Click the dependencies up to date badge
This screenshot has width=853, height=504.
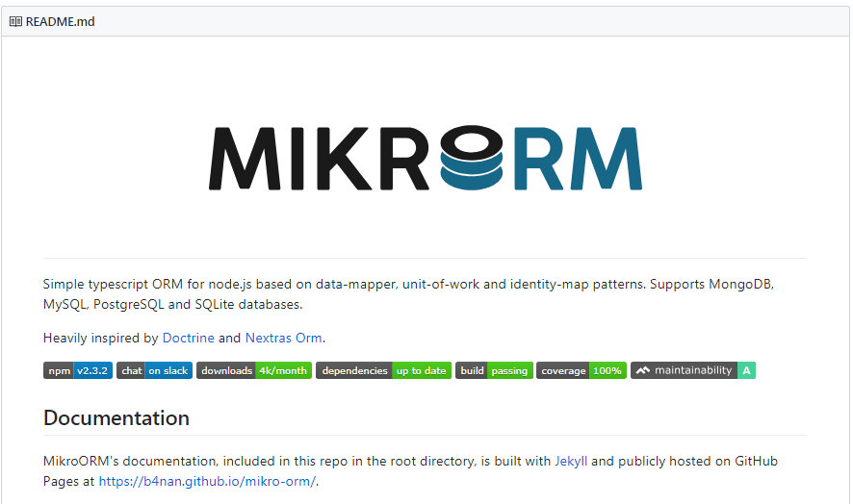(383, 371)
